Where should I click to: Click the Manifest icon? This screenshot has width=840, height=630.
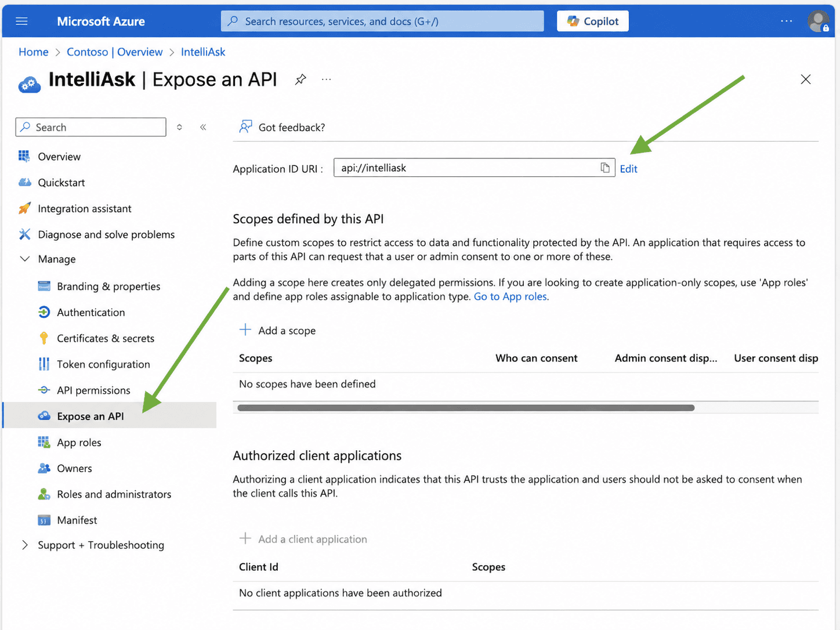tap(44, 520)
